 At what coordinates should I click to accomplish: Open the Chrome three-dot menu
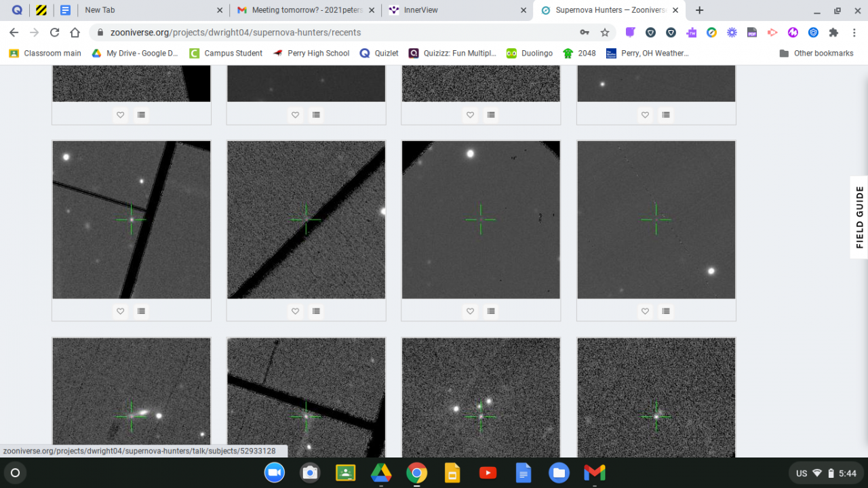pyautogui.click(x=854, y=33)
